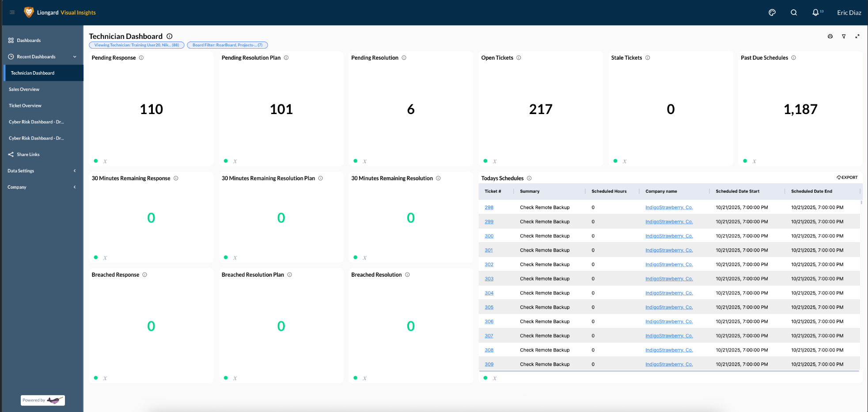Export Todays Schedules table

coord(847,177)
